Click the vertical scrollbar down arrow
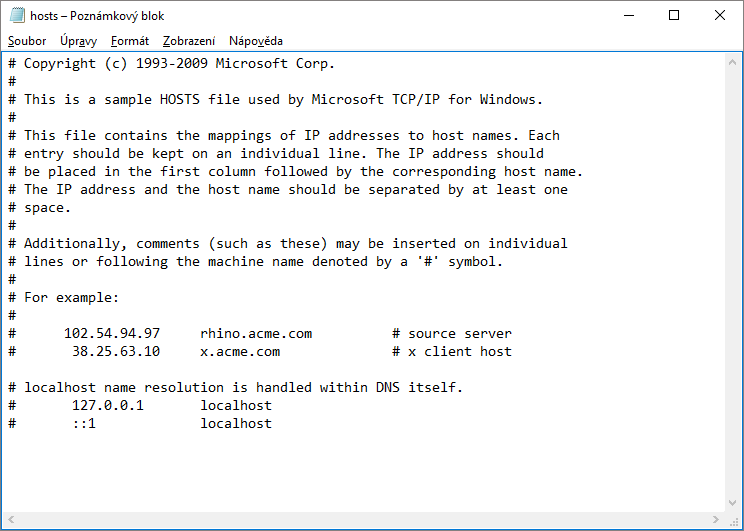The image size is (744, 531). (734, 503)
